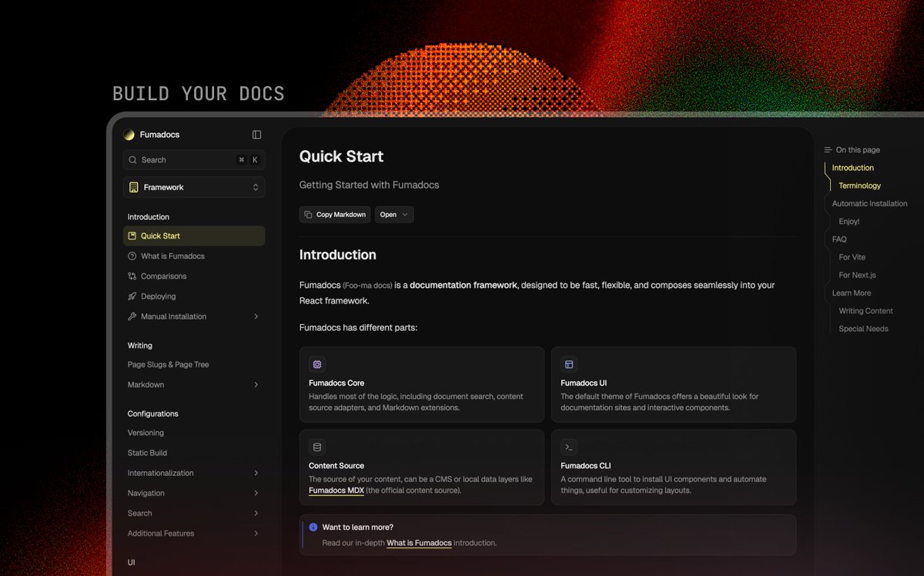The width and height of the screenshot is (924, 576).
Task: Expand Manual Installation chevron
Action: [256, 316]
